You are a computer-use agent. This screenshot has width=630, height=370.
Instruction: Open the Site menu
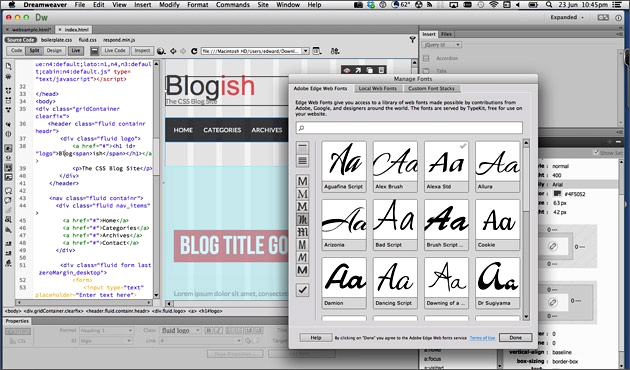[x=263, y=5]
